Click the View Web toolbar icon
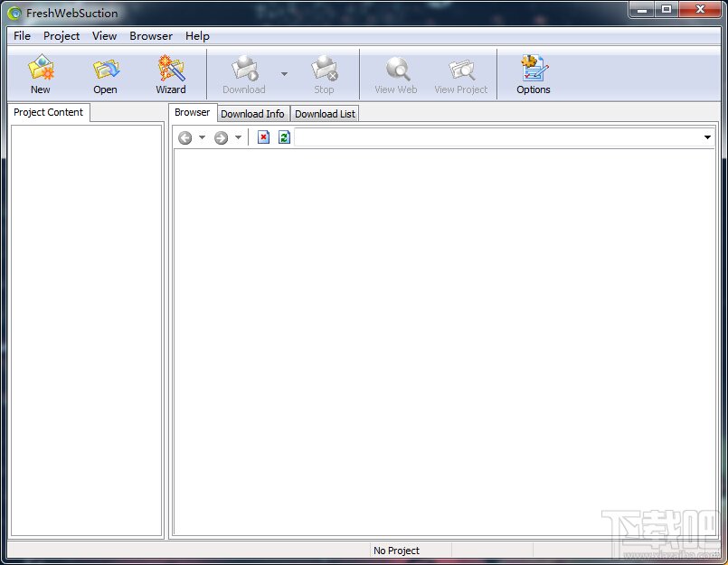 tap(396, 75)
